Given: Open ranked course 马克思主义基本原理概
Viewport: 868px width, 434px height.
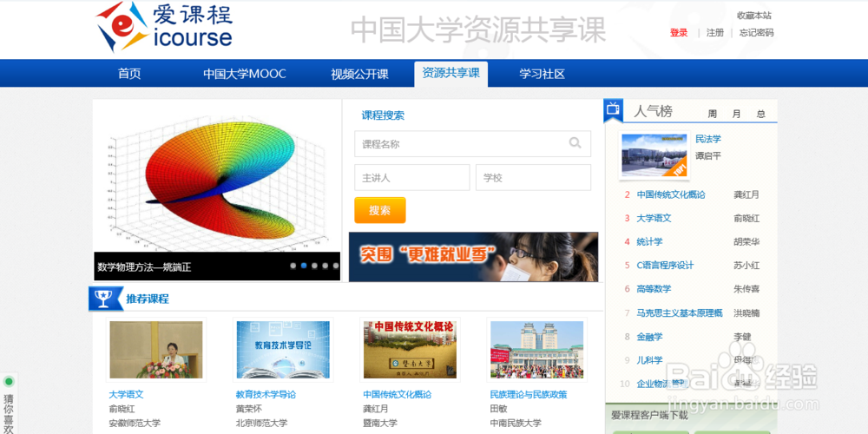Looking at the screenshot, I should (680, 312).
